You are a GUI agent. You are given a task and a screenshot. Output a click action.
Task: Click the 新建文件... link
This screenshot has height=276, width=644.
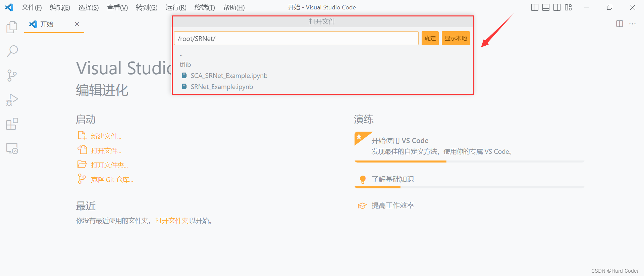point(106,136)
